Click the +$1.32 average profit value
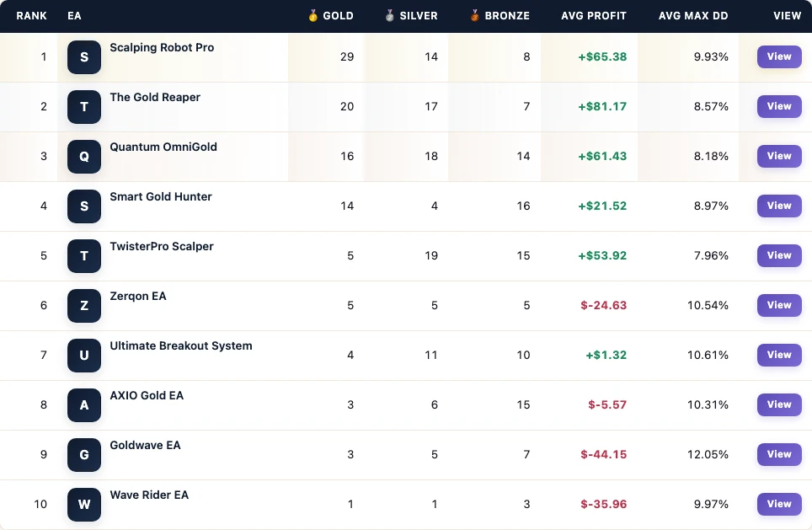The width and height of the screenshot is (812, 530). click(606, 355)
